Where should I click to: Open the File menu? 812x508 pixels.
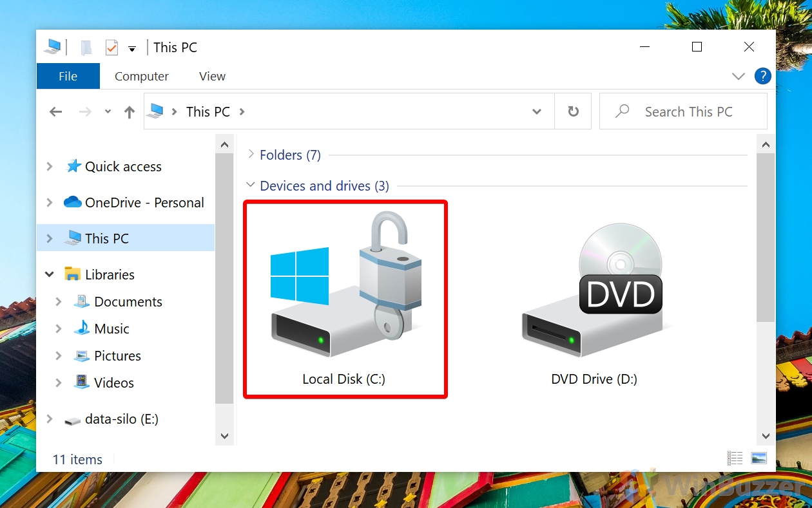(68, 76)
